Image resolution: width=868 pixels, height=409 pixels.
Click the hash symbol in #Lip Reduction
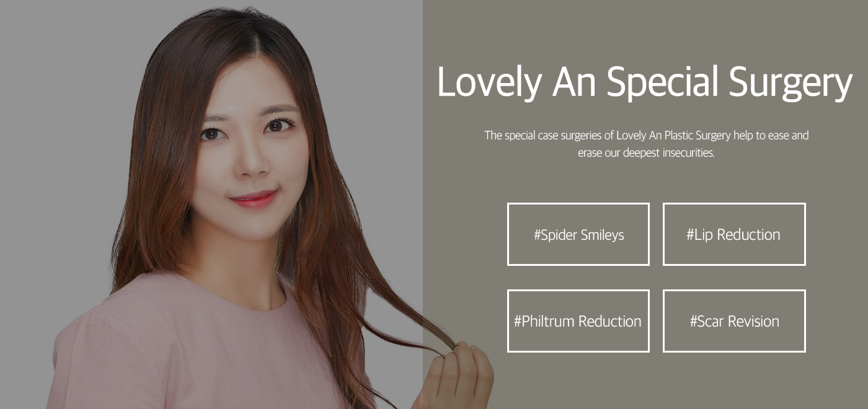click(x=690, y=235)
